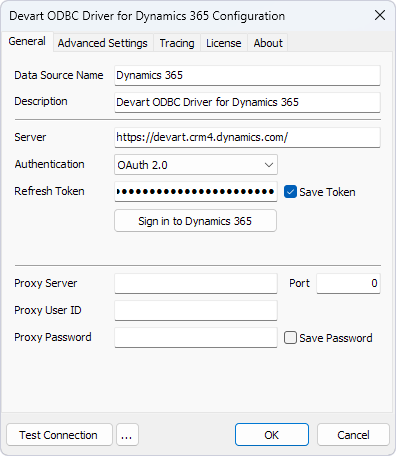Click the Description input field
Viewport: 396px width, 456px height.
pyautogui.click(x=247, y=102)
